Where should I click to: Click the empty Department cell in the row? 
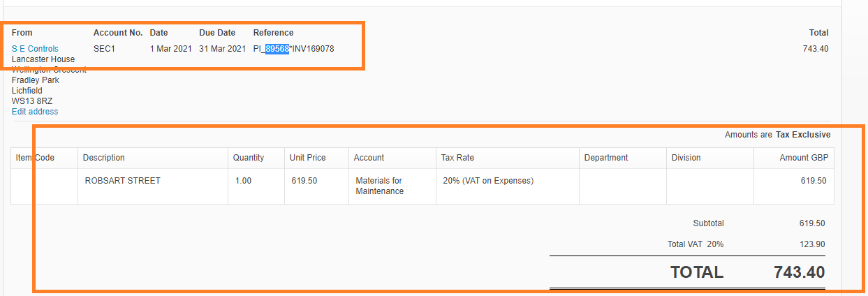tap(622, 186)
